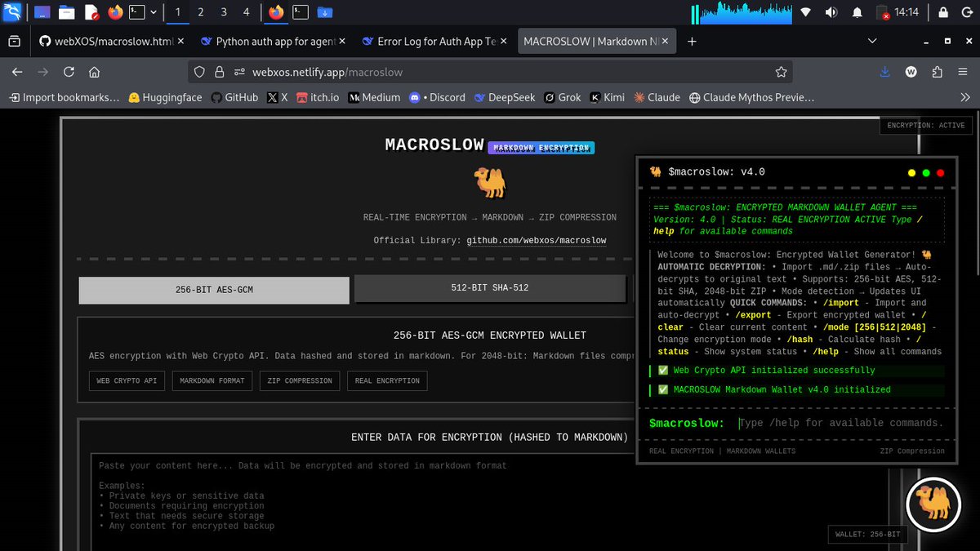The width and height of the screenshot is (980, 551).
Task: Open the Kali application menu
Action: (x=12, y=12)
